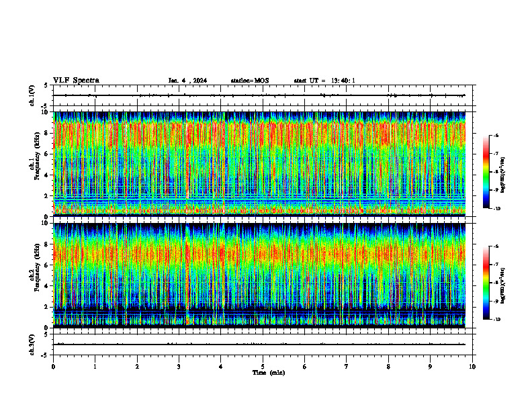Click the time axis tick label '3'
This screenshot has width=532, height=411.
tap(179, 367)
